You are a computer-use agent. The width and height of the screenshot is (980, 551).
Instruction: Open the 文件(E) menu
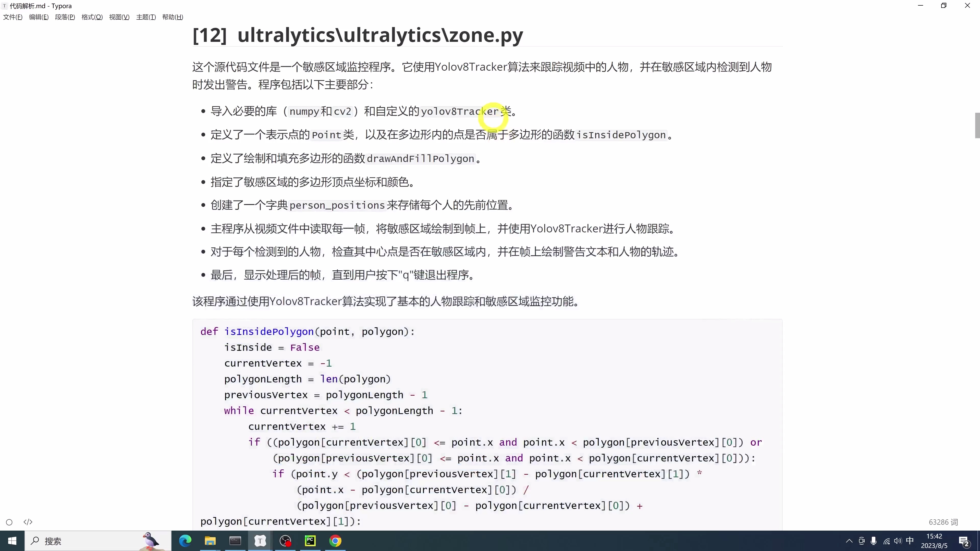point(13,17)
